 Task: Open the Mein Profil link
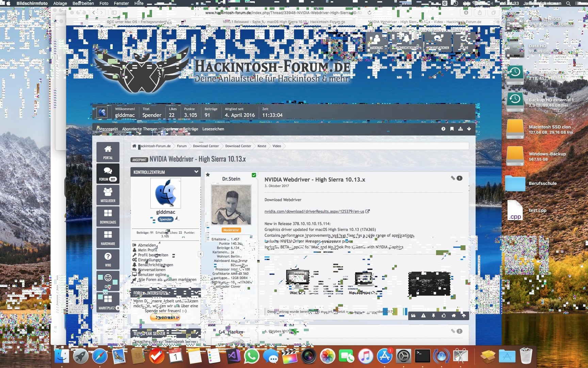pyautogui.click(x=148, y=250)
